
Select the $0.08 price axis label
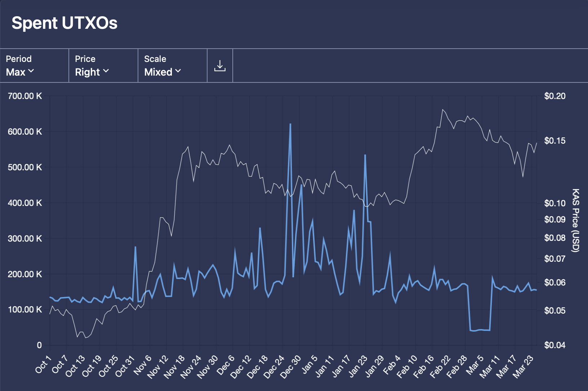pos(555,238)
